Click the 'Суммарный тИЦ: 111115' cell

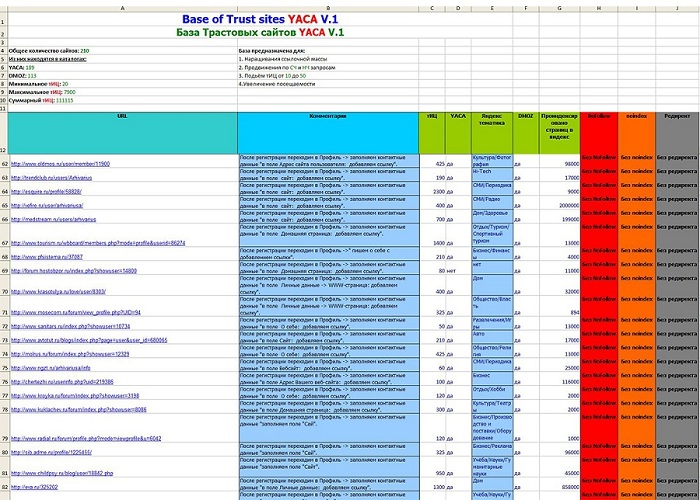123,100
